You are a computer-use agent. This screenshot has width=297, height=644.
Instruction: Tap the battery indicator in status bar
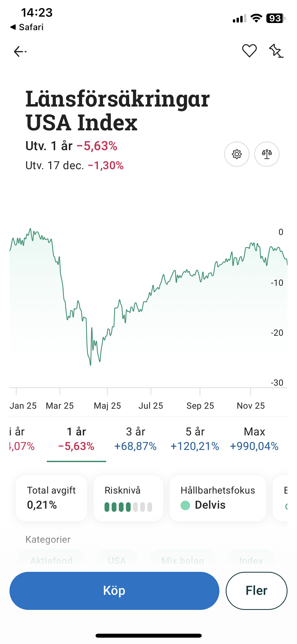[276, 18]
